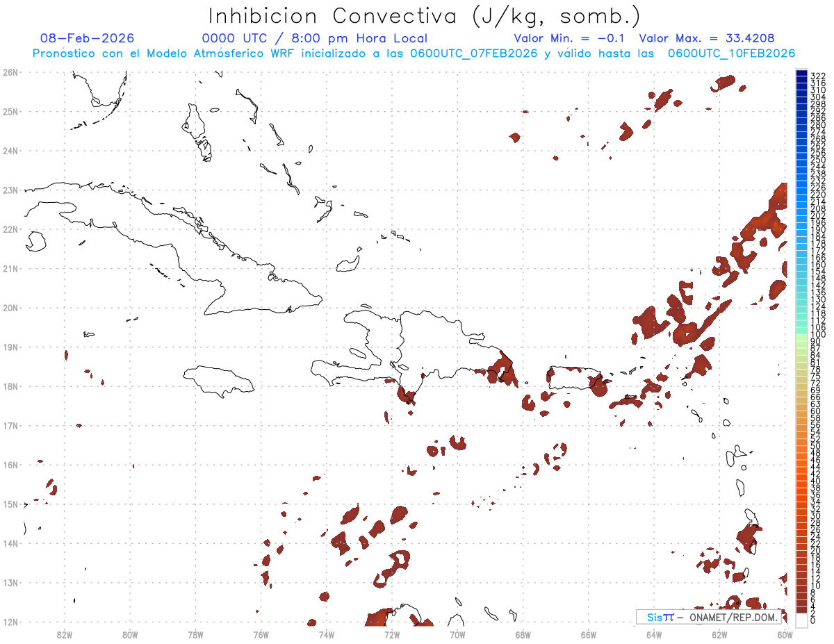Screen dimensions: 834x644
Task: Click the '0000 UTC / 8:00 pm Hora Local' text
Action: pyautogui.click(x=315, y=38)
